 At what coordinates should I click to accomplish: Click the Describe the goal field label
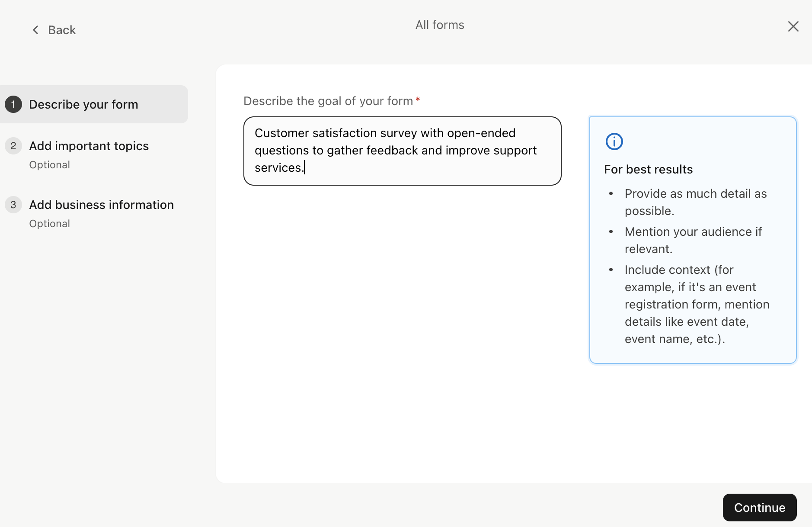tap(328, 101)
